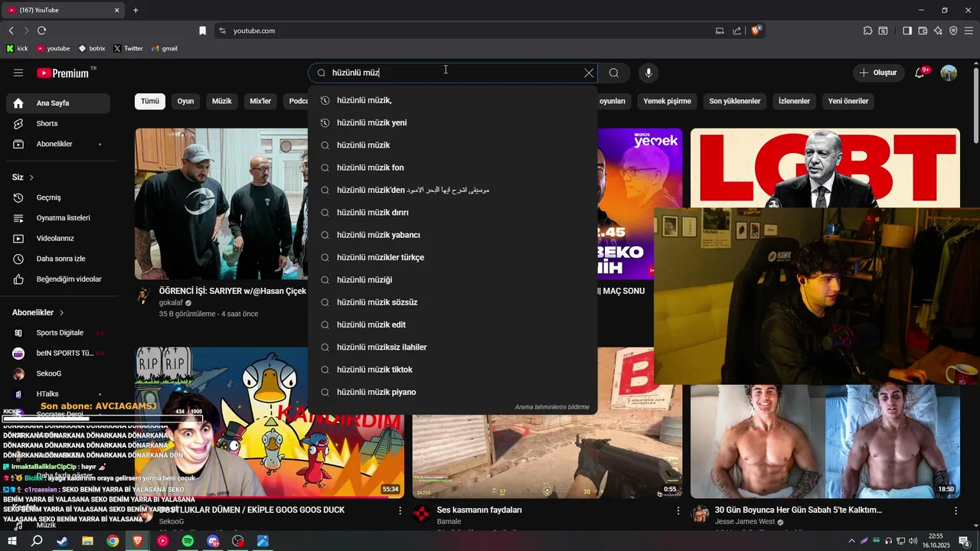Open Geçmiş history page
Screen dimensions: 980x551
coord(58,197)
